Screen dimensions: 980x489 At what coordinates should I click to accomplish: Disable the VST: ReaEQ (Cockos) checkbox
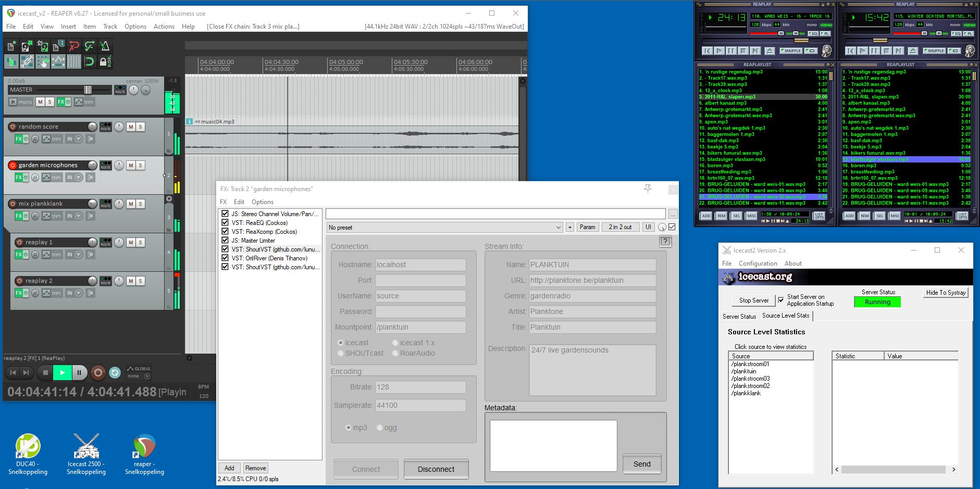pyautogui.click(x=225, y=223)
